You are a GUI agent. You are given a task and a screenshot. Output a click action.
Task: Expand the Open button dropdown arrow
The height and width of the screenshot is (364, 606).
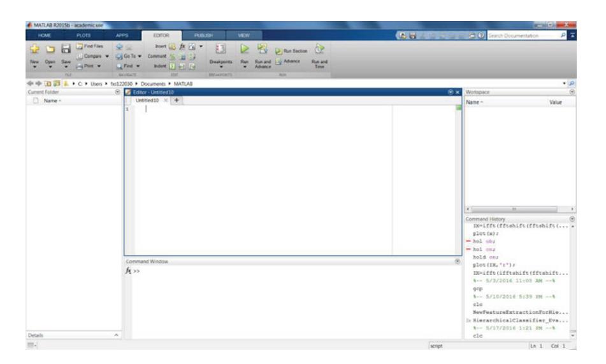(x=50, y=67)
